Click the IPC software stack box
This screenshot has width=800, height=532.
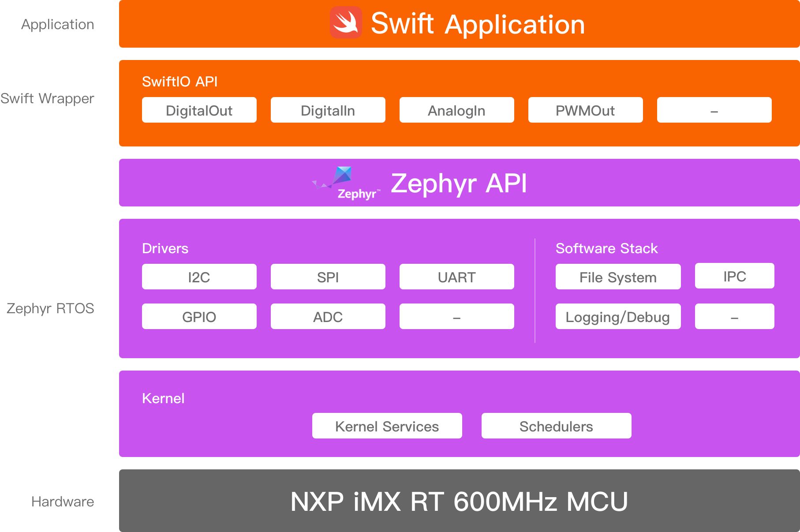pos(734,276)
